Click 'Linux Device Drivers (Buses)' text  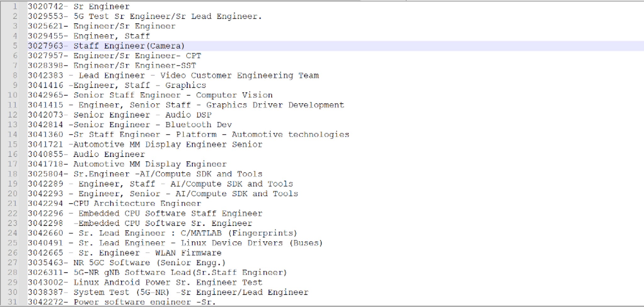252,243
